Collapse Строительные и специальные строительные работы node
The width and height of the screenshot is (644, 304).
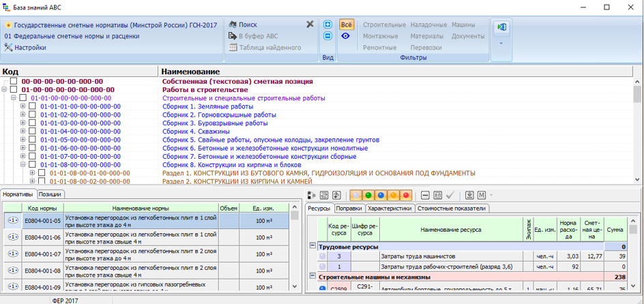click(14, 97)
